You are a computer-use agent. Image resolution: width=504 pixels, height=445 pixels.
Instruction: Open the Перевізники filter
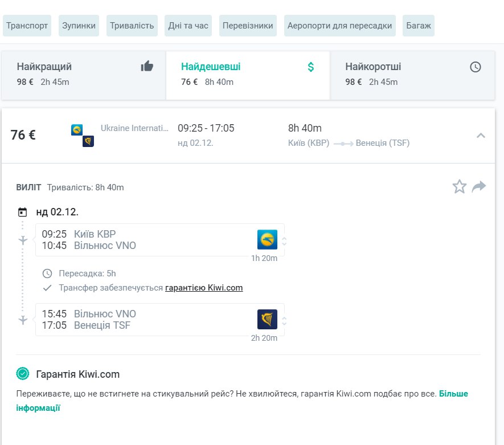point(248,26)
